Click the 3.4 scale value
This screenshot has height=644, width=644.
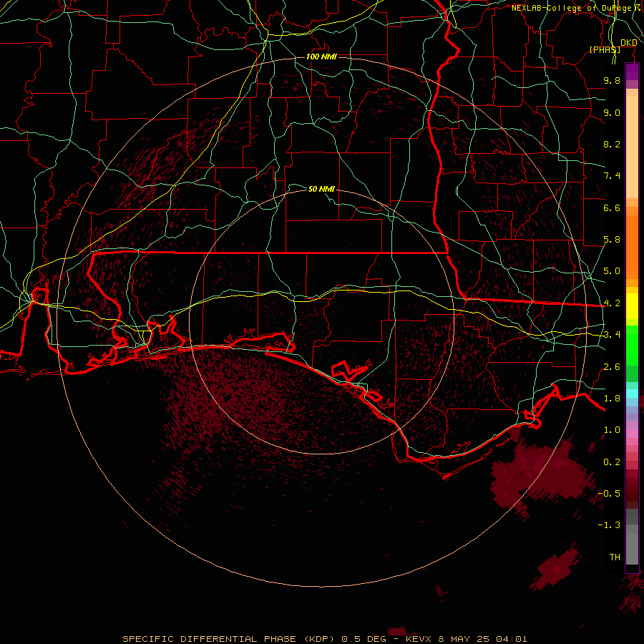point(612,335)
